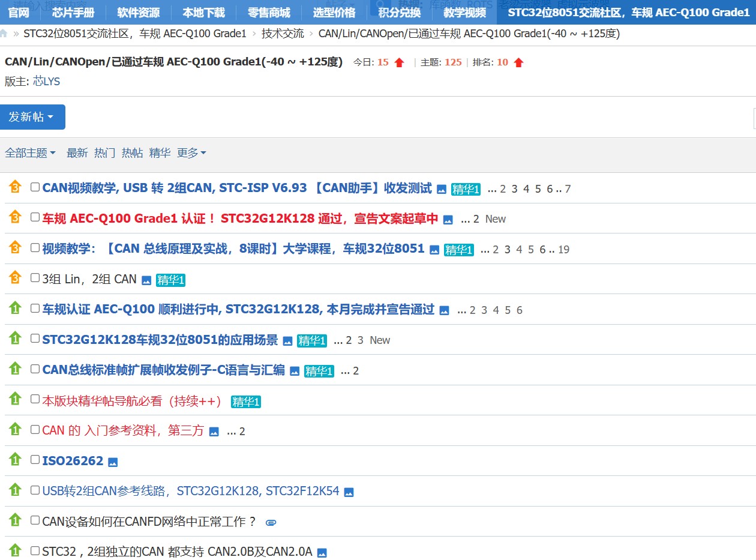The height and width of the screenshot is (560, 756).
Task: Go to page 19 of 视频教学 thread
Action: [x=563, y=250]
